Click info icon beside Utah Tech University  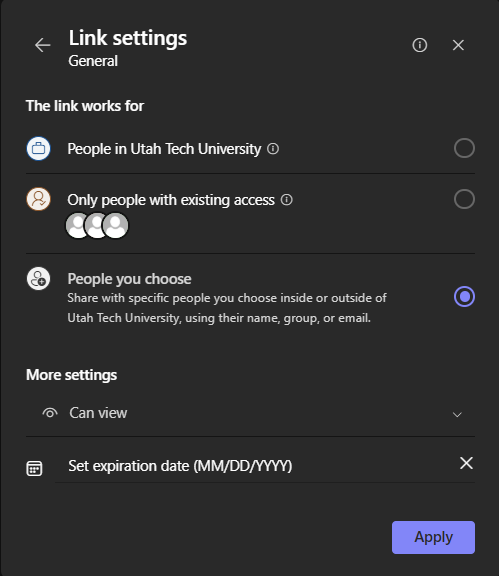coord(273,149)
